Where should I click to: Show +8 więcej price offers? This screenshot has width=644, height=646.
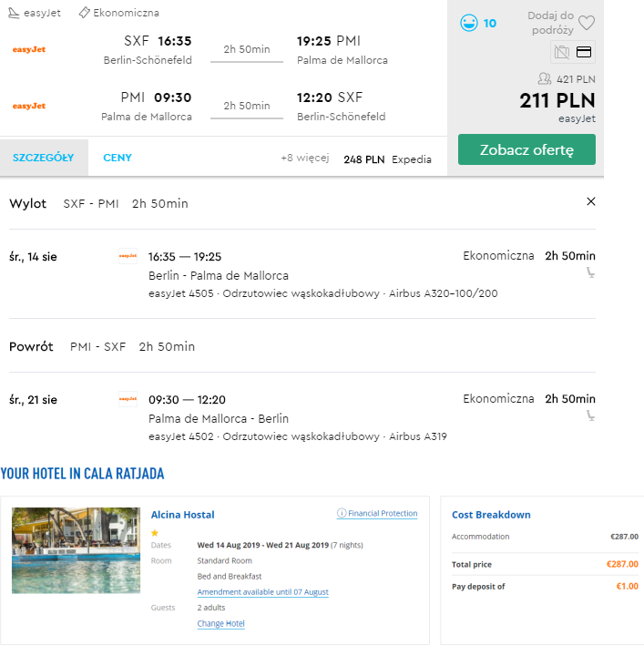[305, 158]
